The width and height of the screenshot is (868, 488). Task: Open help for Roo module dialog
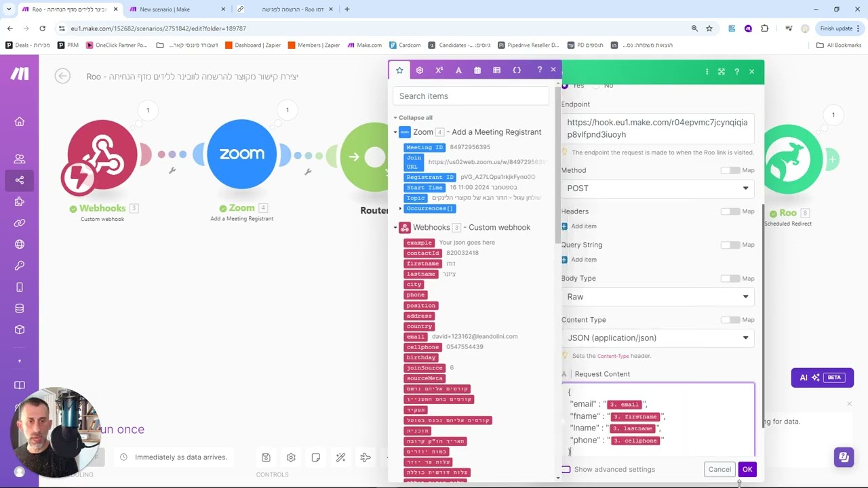click(x=736, y=71)
